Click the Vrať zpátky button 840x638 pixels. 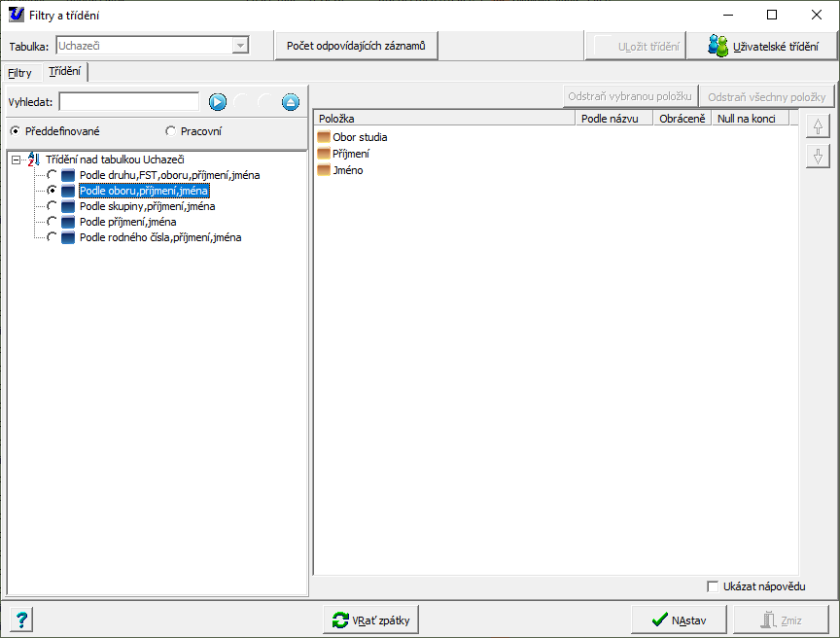[x=370, y=620]
